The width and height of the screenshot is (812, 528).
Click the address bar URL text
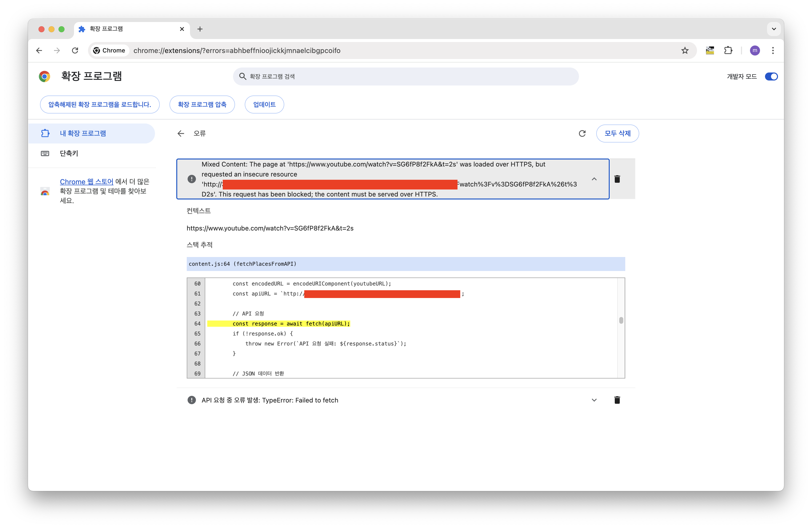pyautogui.click(x=237, y=50)
